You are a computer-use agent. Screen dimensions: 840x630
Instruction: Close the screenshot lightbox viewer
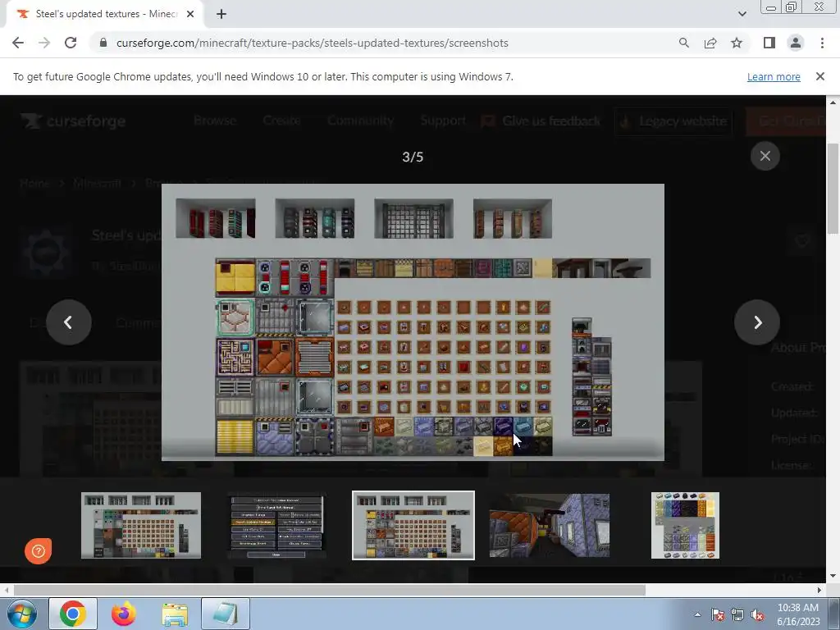point(765,156)
